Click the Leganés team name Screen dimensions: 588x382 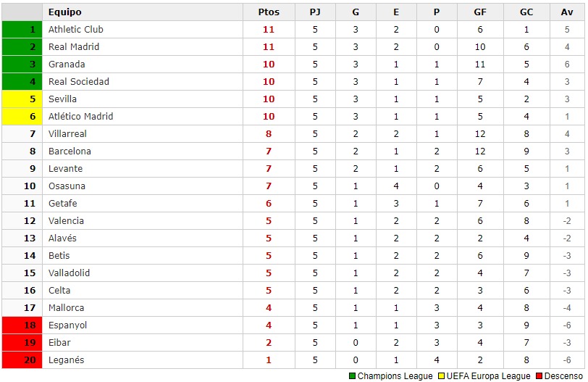pos(67,360)
